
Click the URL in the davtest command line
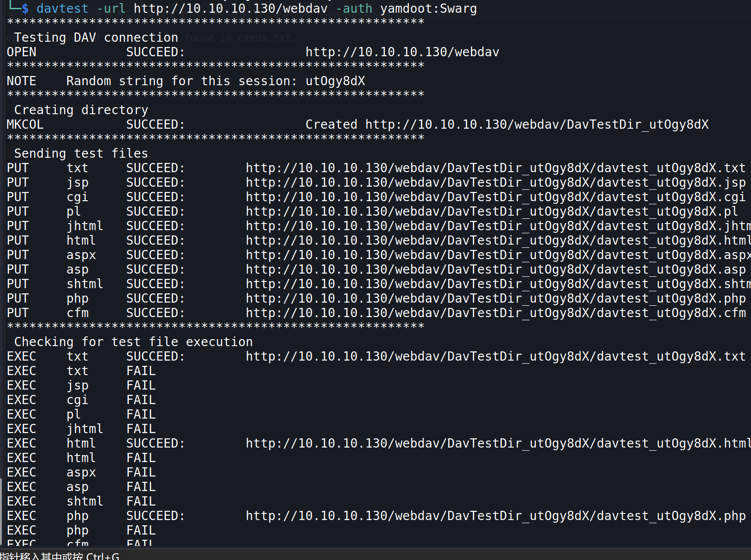230,8
